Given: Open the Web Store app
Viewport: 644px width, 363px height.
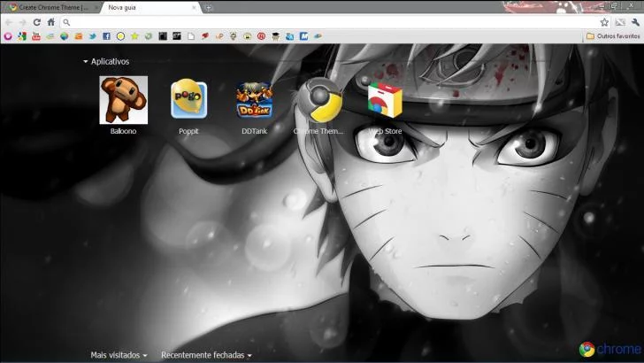Looking at the screenshot, I should (385, 100).
